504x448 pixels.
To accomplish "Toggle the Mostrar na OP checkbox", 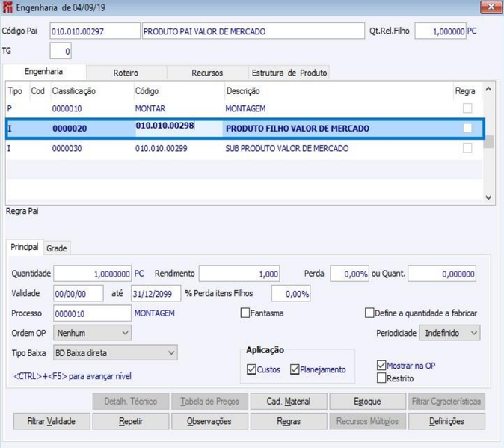I will 381,366.
